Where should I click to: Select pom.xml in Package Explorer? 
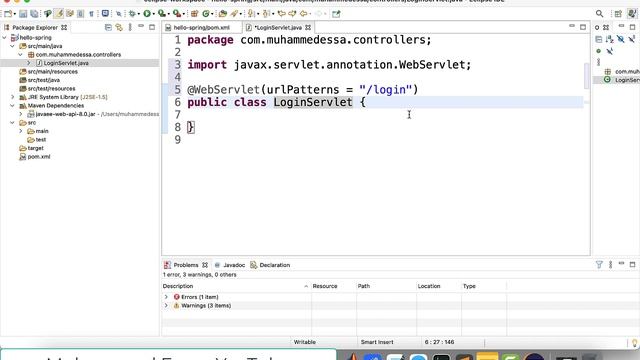click(39, 157)
